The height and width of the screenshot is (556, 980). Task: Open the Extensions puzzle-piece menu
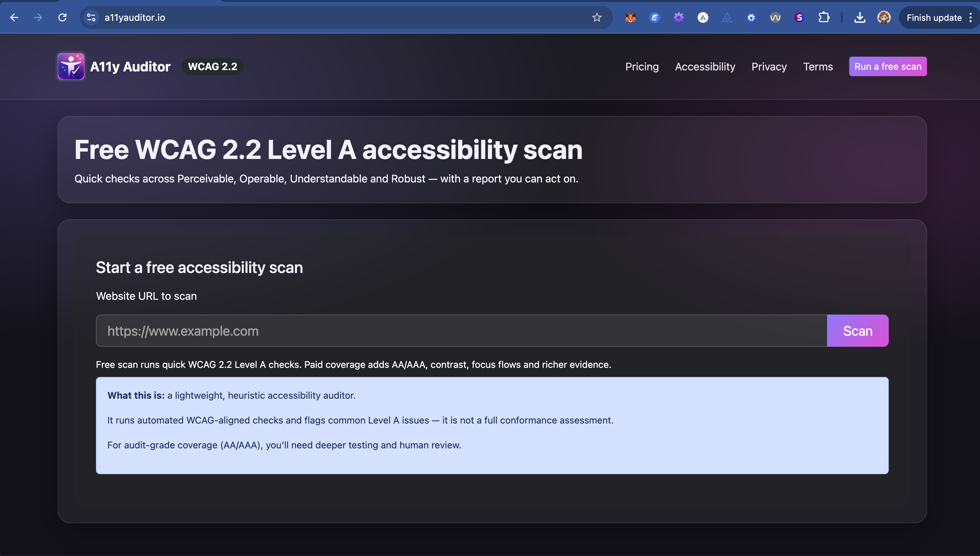pyautogui.click(x=824, y=17)
